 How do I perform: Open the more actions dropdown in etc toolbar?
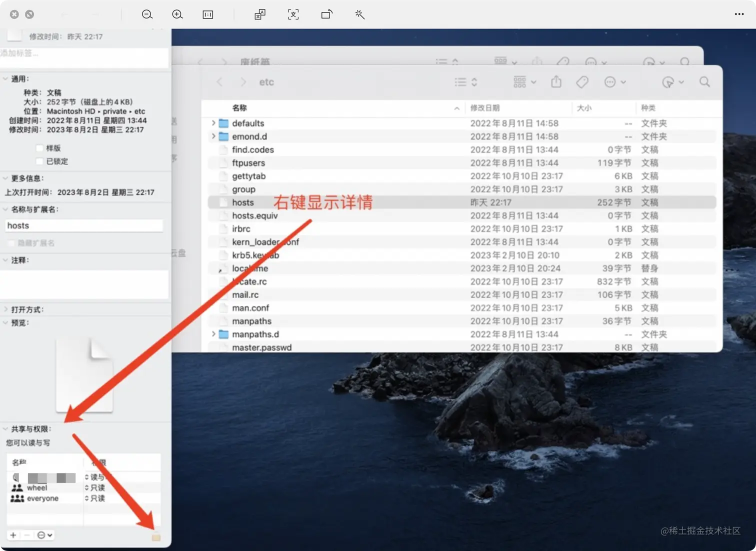(615, 82)
